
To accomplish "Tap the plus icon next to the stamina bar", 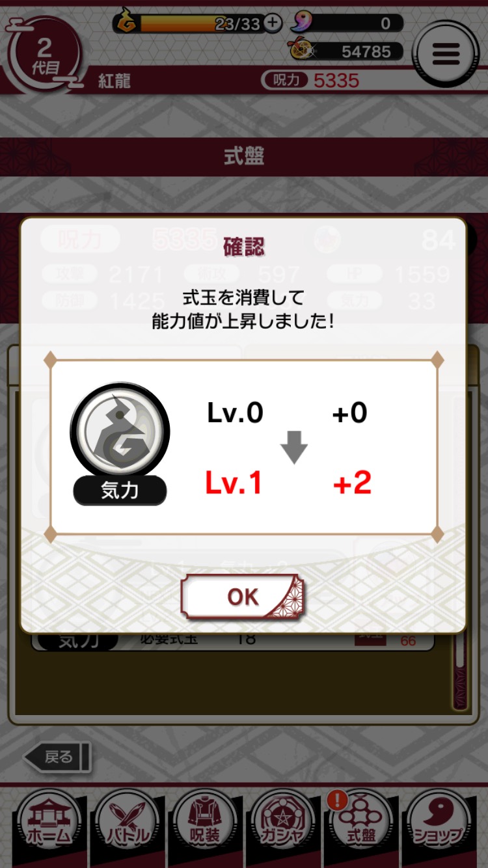I will [273, 23].
